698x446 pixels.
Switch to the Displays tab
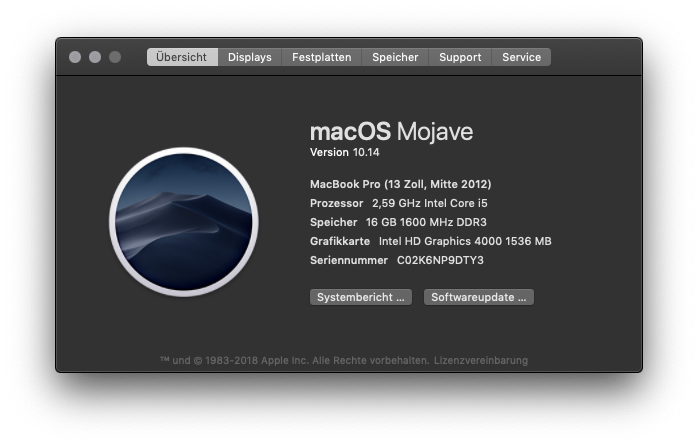[x=250, y=57]
